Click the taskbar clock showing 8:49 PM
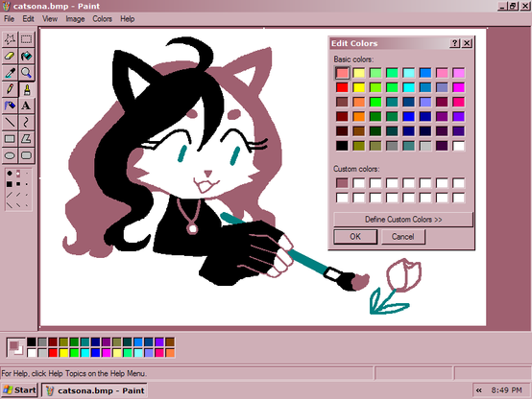532x399 pixels. pyautogui.click(x=507, y=390)
